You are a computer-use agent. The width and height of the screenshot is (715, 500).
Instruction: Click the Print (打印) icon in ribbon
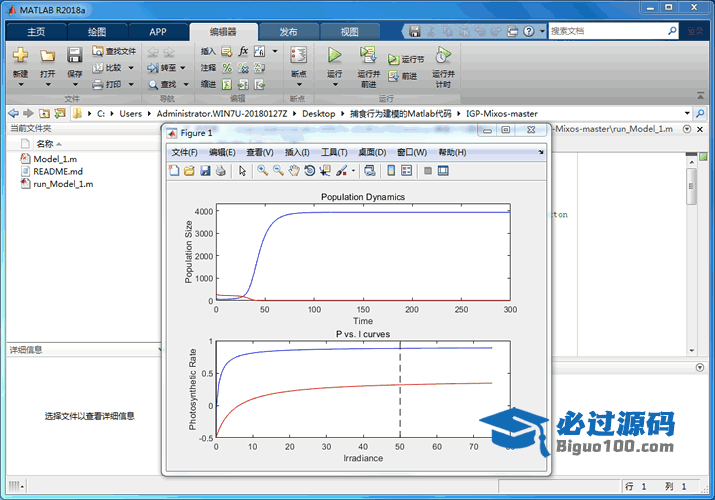pyautogui.click(x=98, y=84)
